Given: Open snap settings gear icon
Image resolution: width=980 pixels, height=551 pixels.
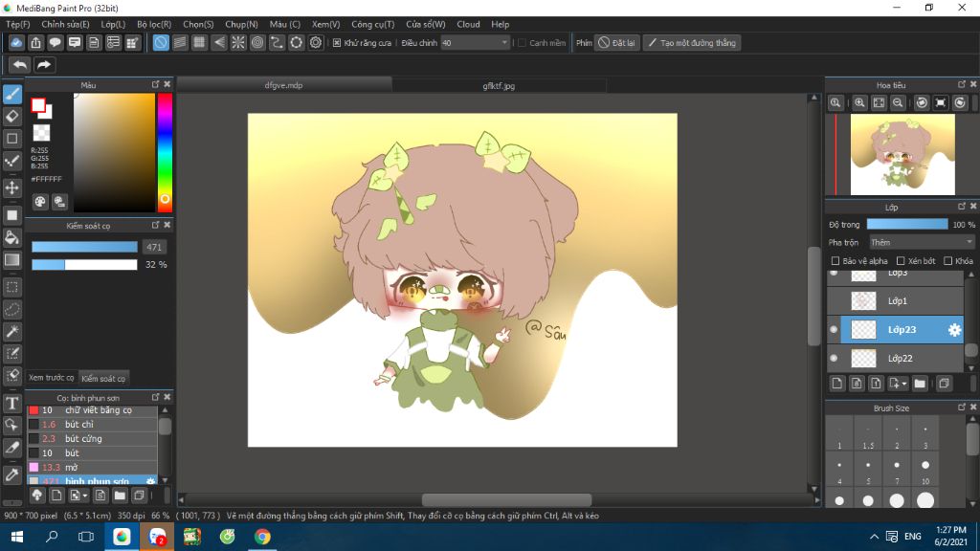Looking at the screenshot, I should (x=316, y=42).
